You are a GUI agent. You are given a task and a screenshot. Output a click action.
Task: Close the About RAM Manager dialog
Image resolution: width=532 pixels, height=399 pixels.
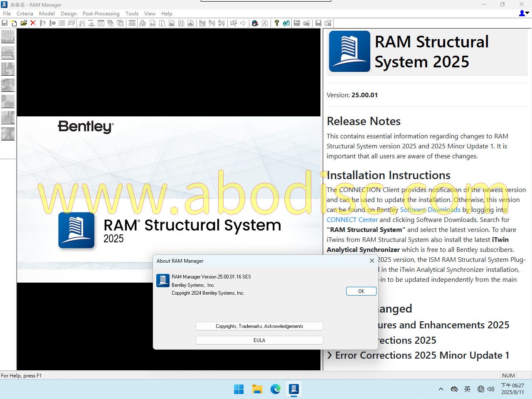click(x=372, y=261)
